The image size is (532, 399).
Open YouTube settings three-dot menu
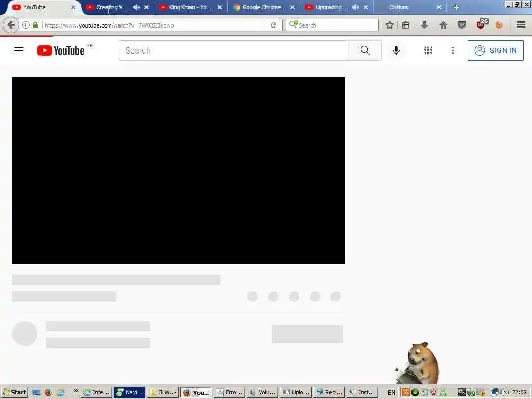(x=453, y=50)
